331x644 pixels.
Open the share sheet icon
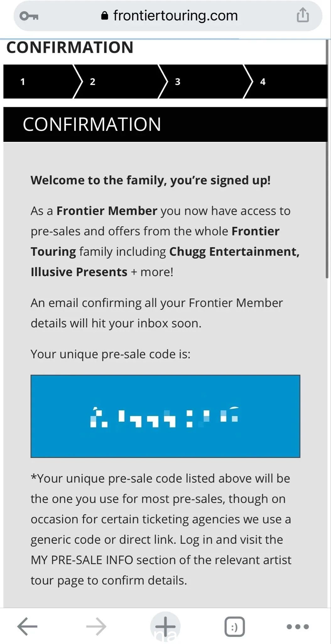click(x=303, y=15)
